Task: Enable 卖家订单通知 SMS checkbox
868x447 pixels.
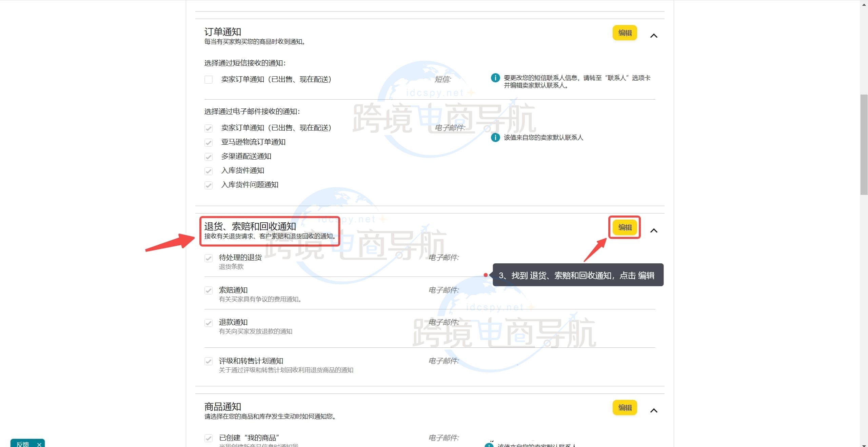Action: 209,79
